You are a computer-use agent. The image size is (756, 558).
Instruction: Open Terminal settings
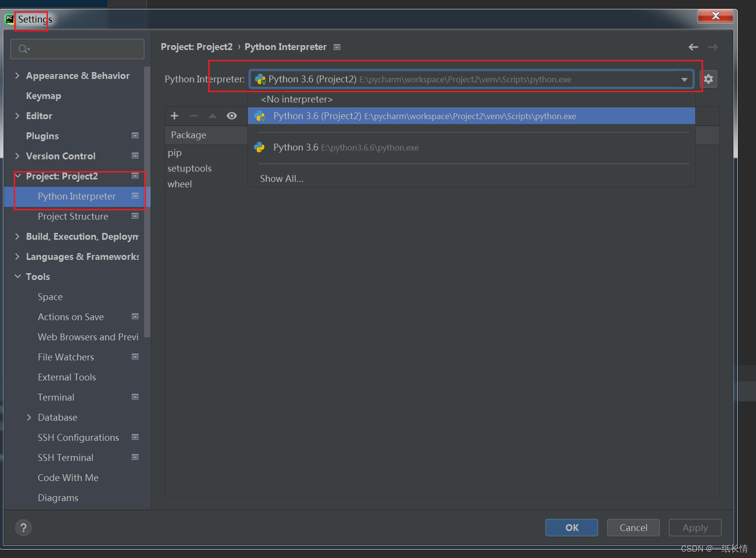56,397
